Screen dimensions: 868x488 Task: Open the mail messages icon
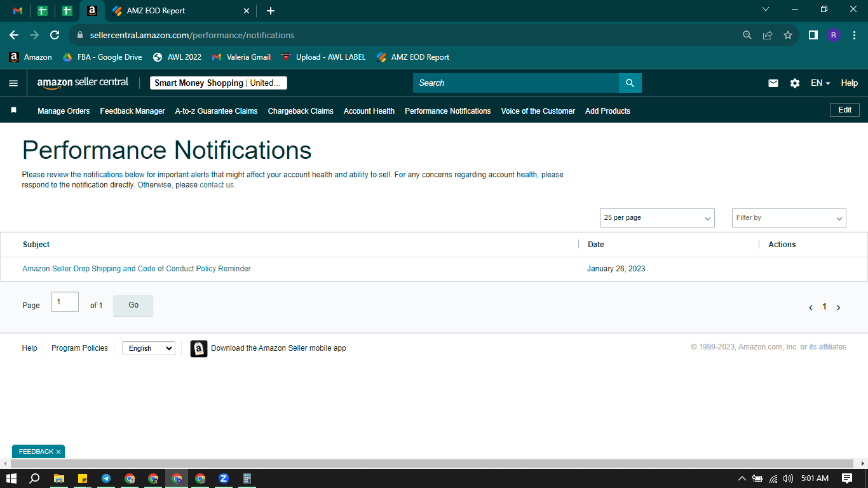tap(773, 83)
